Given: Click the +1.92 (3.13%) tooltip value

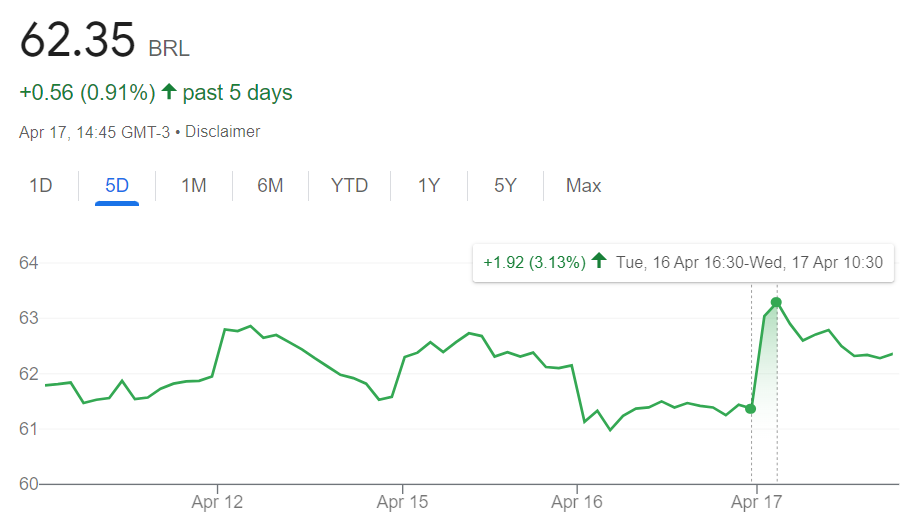Looking at the screenshot, I should point(535,262).
